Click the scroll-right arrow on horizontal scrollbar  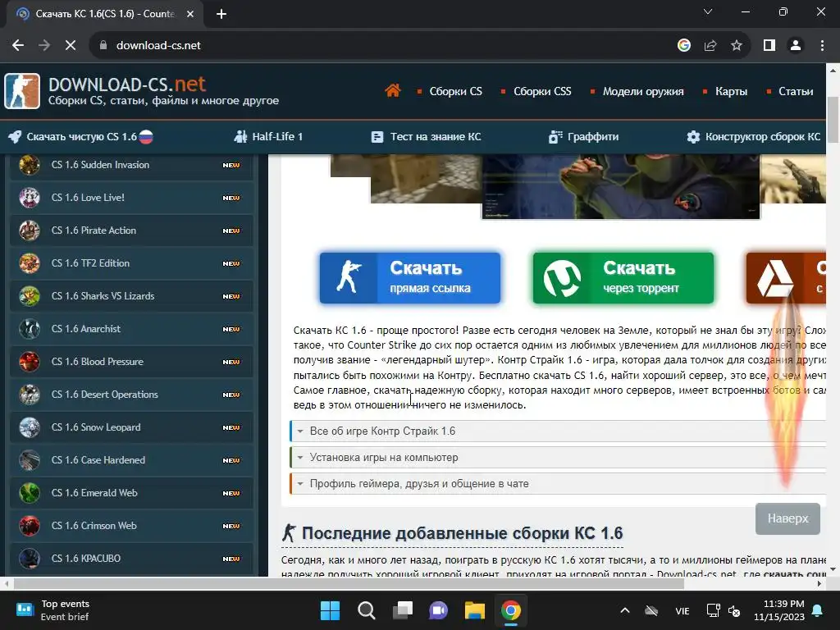819,583
